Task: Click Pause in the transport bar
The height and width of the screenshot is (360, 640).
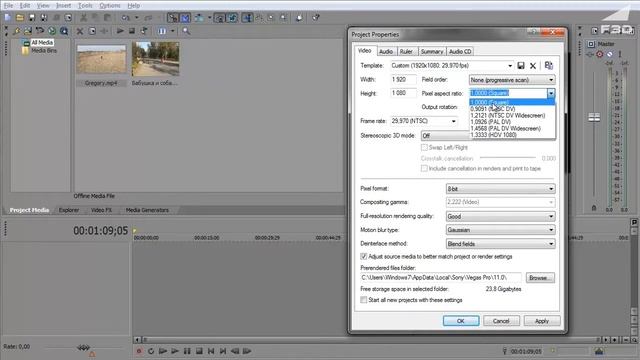Action: click(187, 351)
